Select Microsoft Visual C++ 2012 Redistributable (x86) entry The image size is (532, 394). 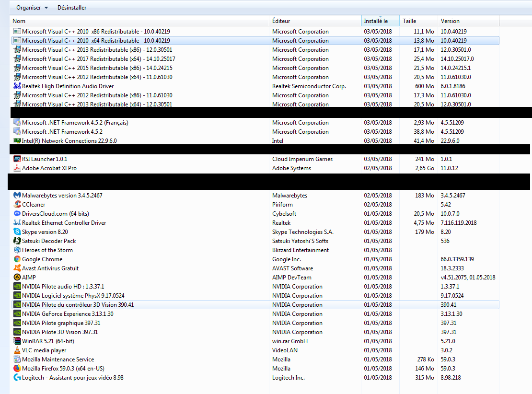click(x=97, y=95)
